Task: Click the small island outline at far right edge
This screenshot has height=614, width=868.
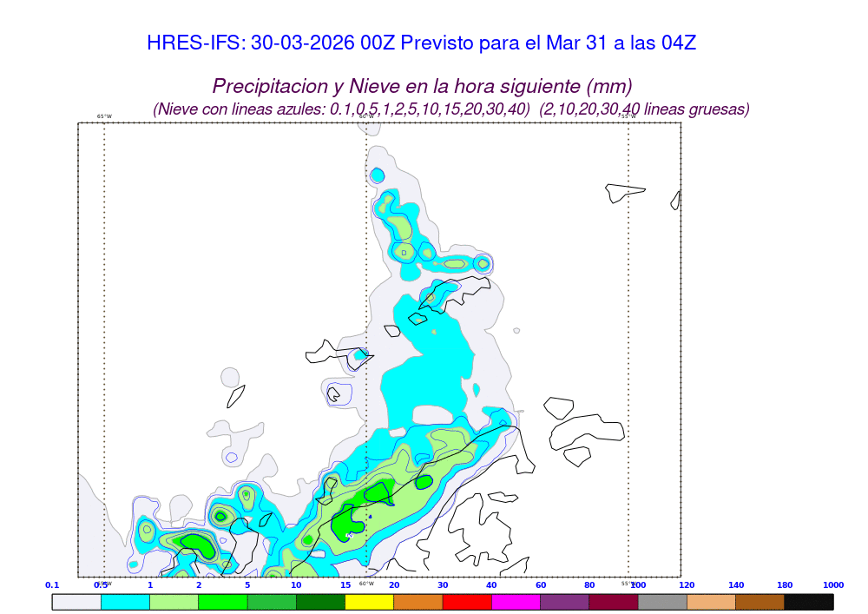Action: tap(674, 201)
